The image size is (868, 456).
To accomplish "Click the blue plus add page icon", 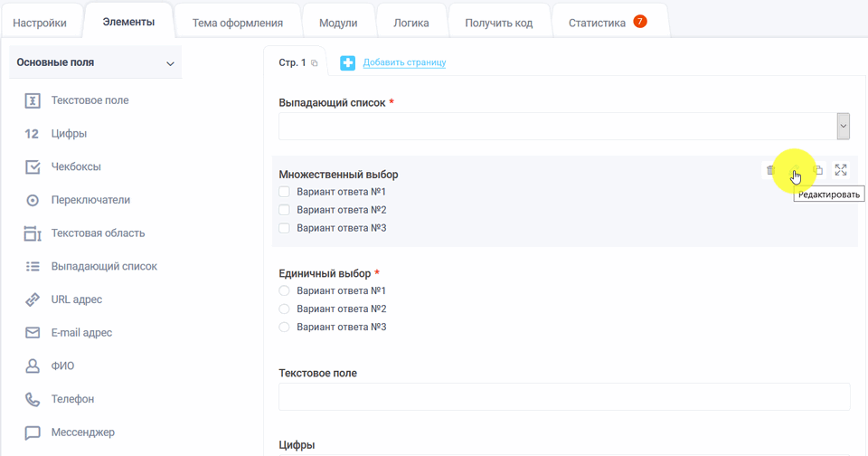I will tap(348, 62).
